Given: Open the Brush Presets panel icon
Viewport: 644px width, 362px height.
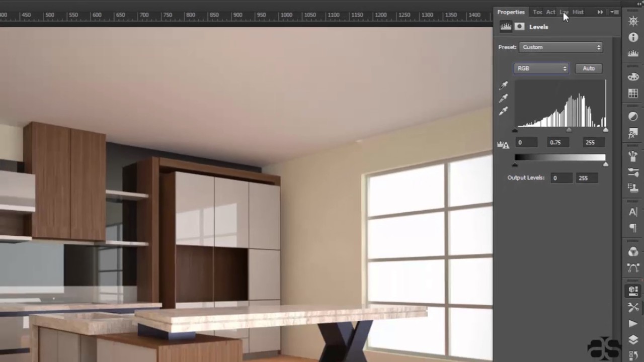Looking at the screenshot, I should [633, 172].
